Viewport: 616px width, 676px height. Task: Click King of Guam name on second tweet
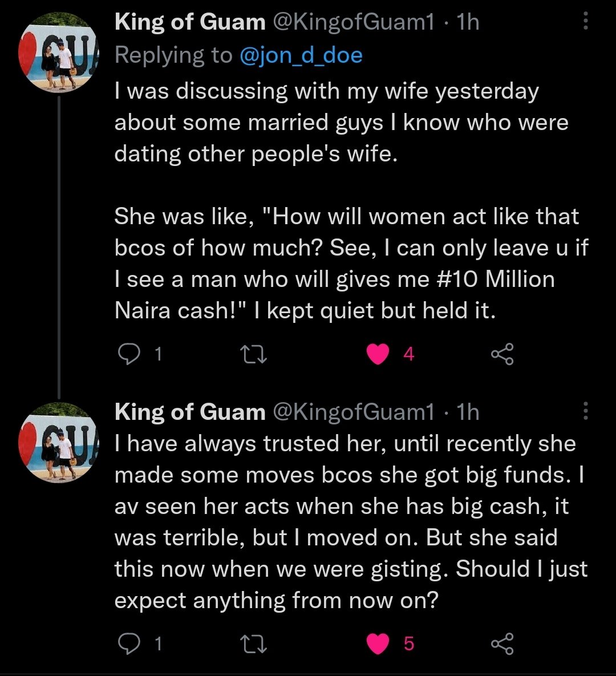[190, 412]
